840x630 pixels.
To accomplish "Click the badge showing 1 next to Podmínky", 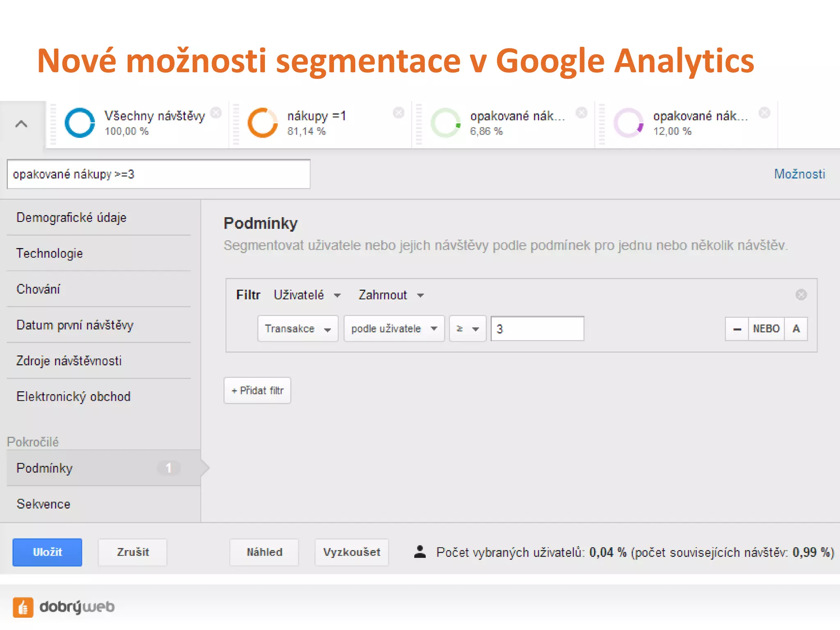I will click(169, 468).
